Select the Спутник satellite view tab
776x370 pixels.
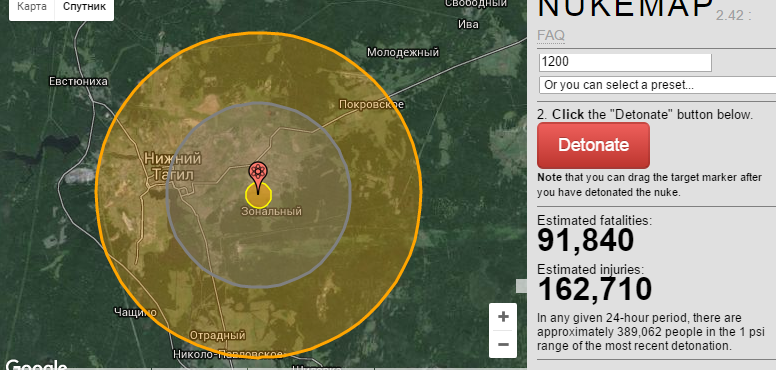coord(84,7)
